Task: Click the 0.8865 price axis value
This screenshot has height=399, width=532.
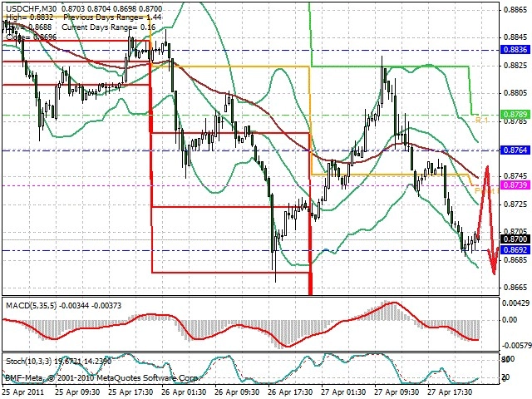Action: [515, 10]
